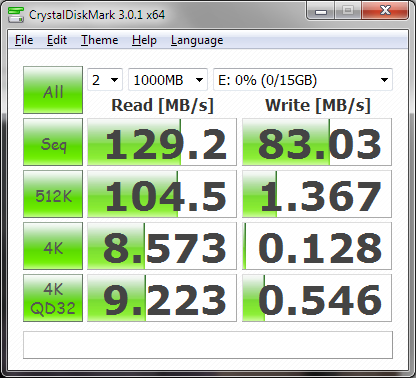
Task: Open the 1000MB test size dropdown
Action: [168, 80]
